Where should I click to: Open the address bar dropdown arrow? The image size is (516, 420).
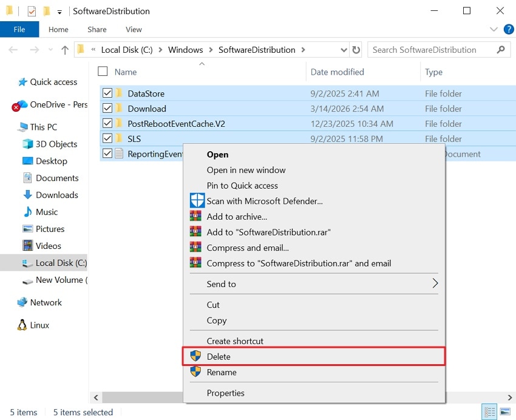[344, 50]
